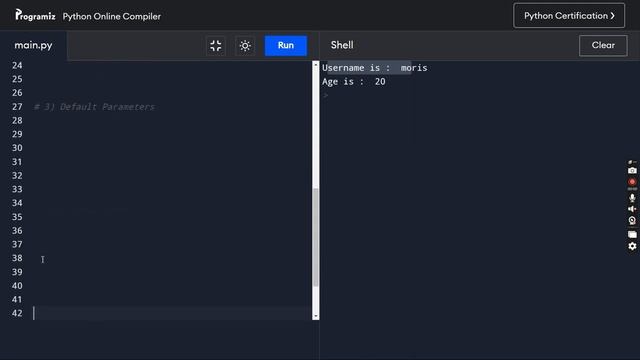Click line number 24 in gutter
This screenshot has height=360, width=640.
pos(17,66)
